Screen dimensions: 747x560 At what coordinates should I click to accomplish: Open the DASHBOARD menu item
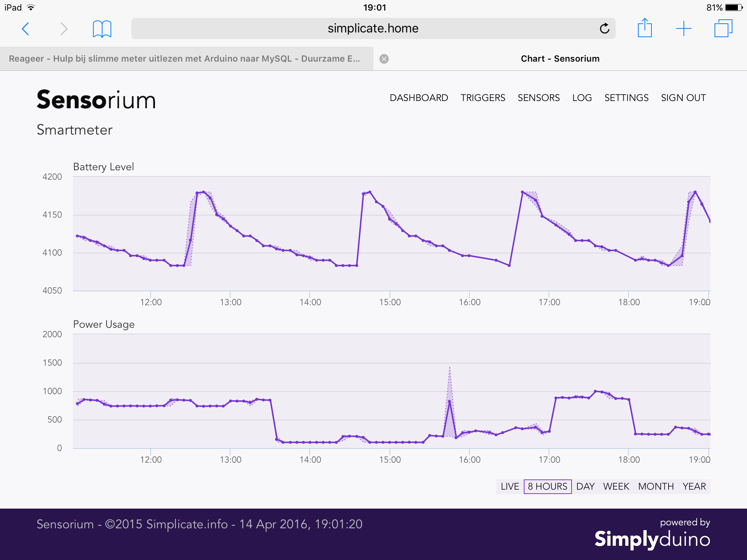tap(419, 98)
